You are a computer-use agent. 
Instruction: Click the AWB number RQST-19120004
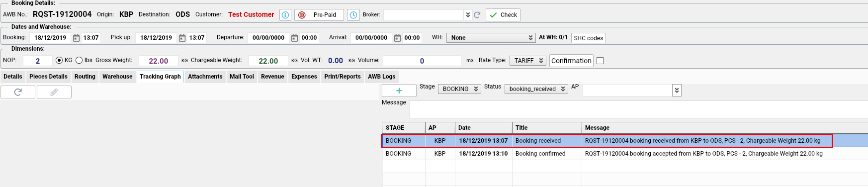coord(62,14)
